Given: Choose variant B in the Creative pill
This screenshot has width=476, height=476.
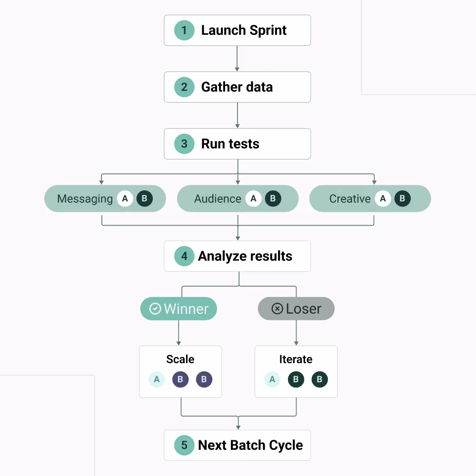Looking at the screenshot, I should coord(403,198).
